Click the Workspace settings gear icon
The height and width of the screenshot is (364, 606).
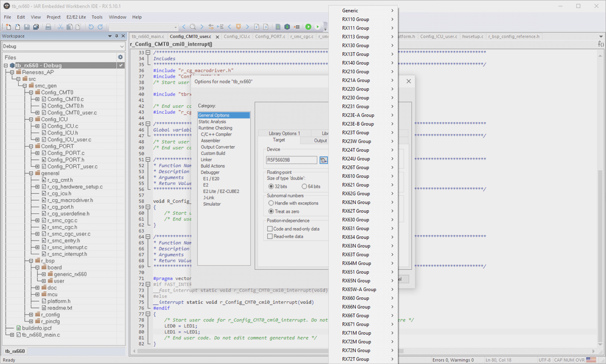click(x=120, y=57)
